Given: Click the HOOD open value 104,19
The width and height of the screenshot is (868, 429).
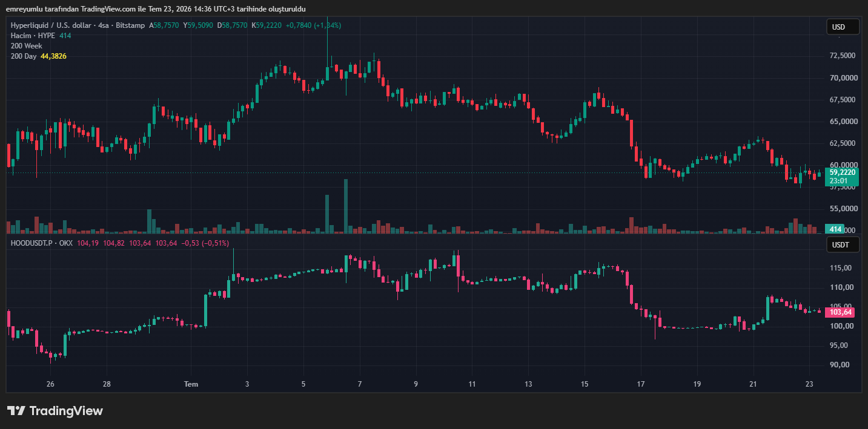Looking at the screenshot, I should click(x=88, y=243).
